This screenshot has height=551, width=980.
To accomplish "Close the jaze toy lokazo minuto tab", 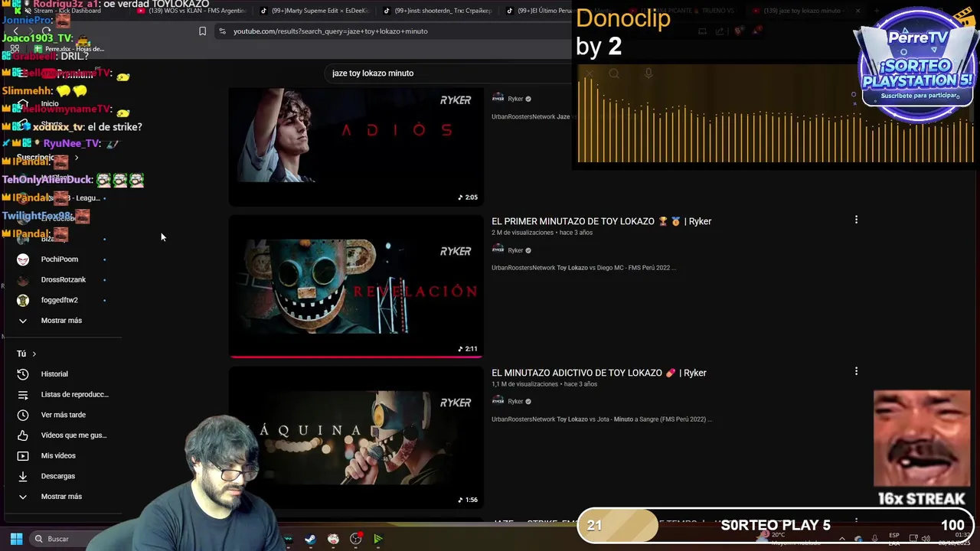I will (x=857, y=11).
